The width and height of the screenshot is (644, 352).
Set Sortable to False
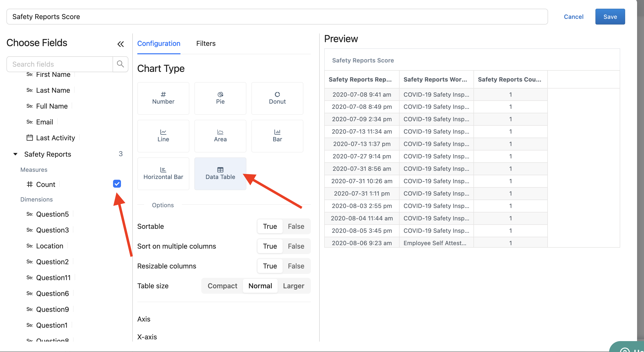coord(296,226)
